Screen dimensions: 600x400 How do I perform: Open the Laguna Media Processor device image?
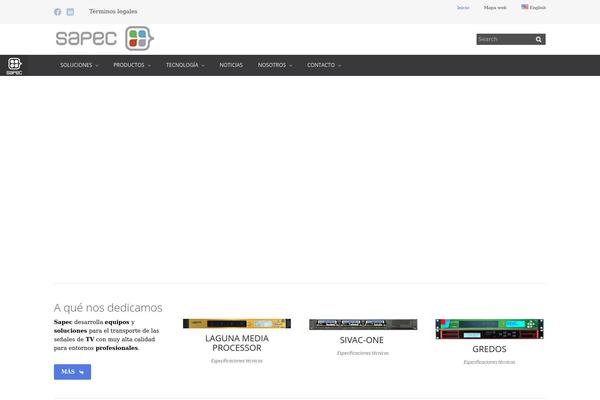coord(237,323)
